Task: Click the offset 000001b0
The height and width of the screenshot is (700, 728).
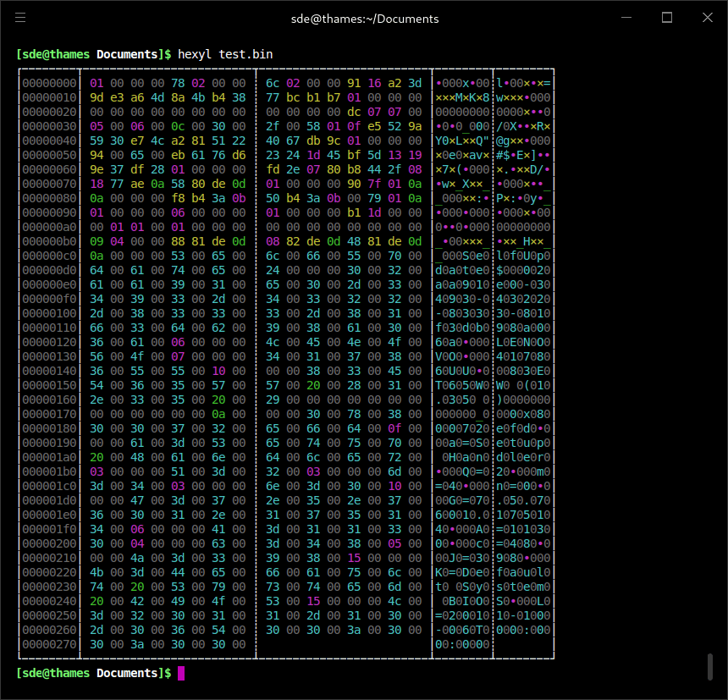Action: [49, 471]
